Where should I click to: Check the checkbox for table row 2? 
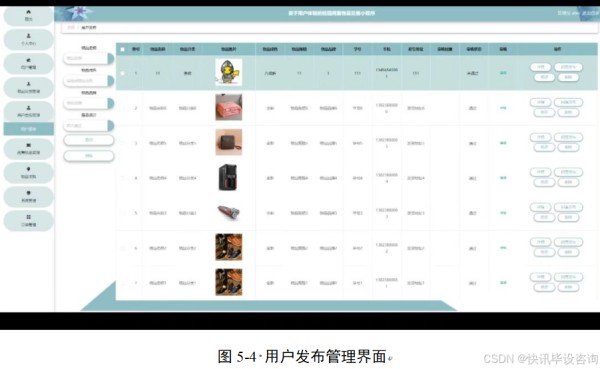(x=122, y=108)
